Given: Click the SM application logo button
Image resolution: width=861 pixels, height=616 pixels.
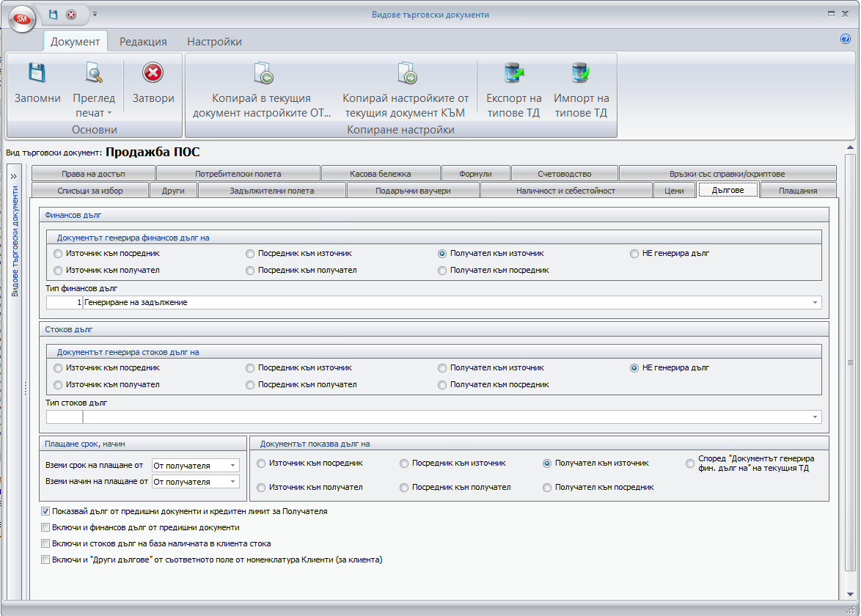Looking at the screenshot, I should pyautogui.click(x=22, y=18).
